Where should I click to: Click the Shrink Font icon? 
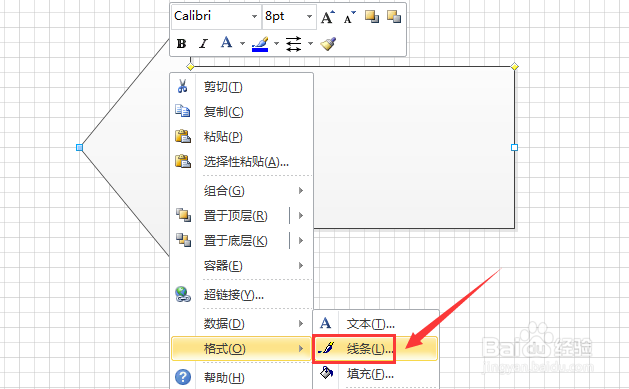click(x=350, y=17)
